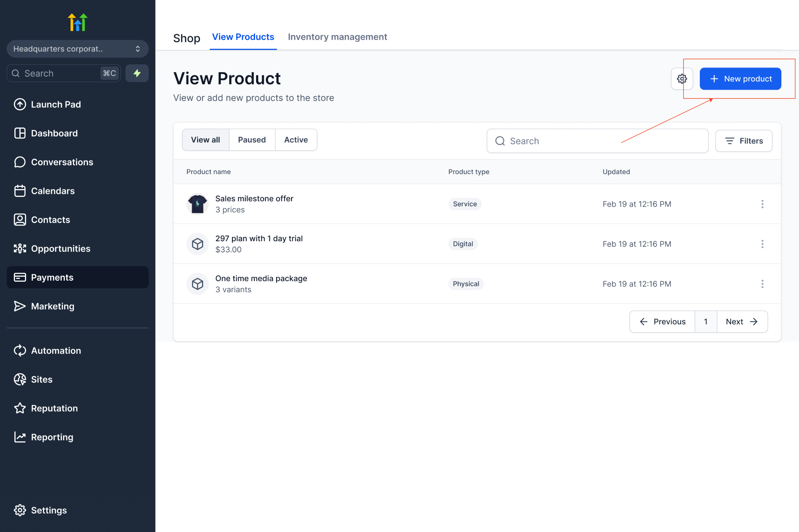This screenshot has height=532, width=799.
Task: Open Launch Pad from sidebar
Action: click(56, 105)
